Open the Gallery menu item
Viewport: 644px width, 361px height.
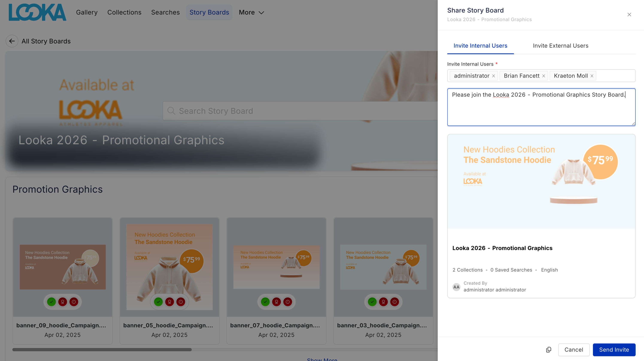pyautogui.click(x=87, y=12)
